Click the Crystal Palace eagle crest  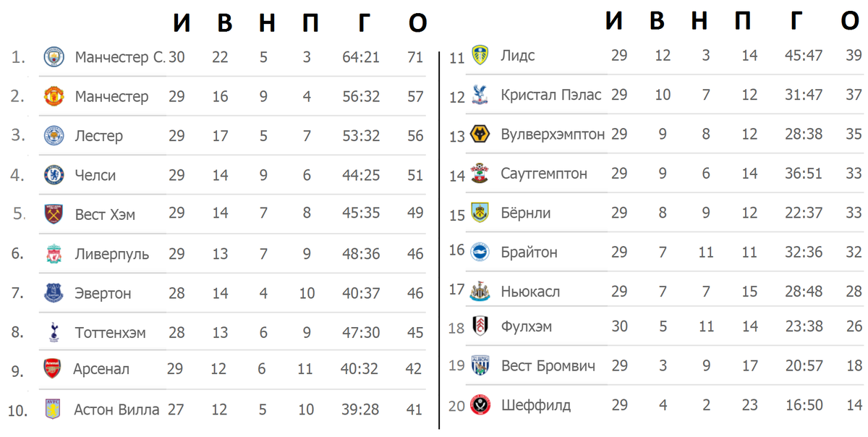(x=479, y=95)
